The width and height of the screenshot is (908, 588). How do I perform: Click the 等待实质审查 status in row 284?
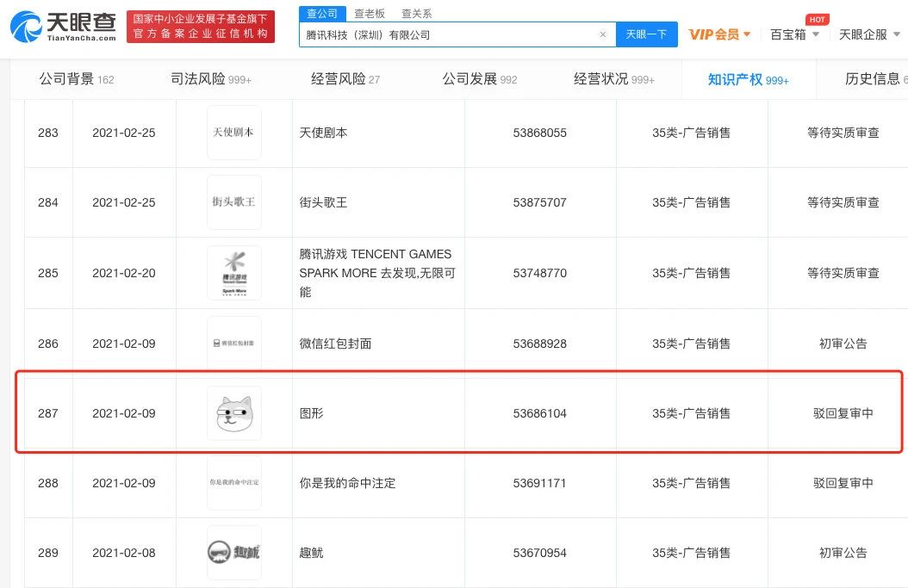click(x=843, y=202)
